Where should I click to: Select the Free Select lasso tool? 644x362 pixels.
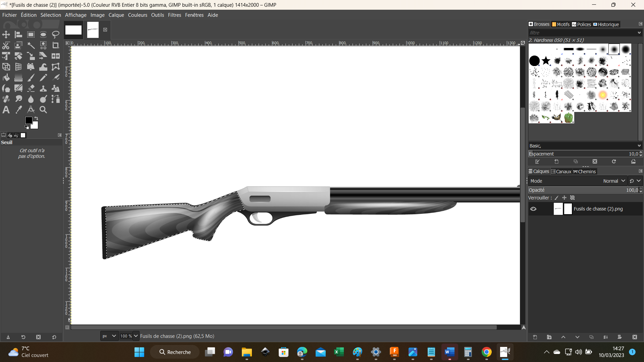(x=56, y=35)
